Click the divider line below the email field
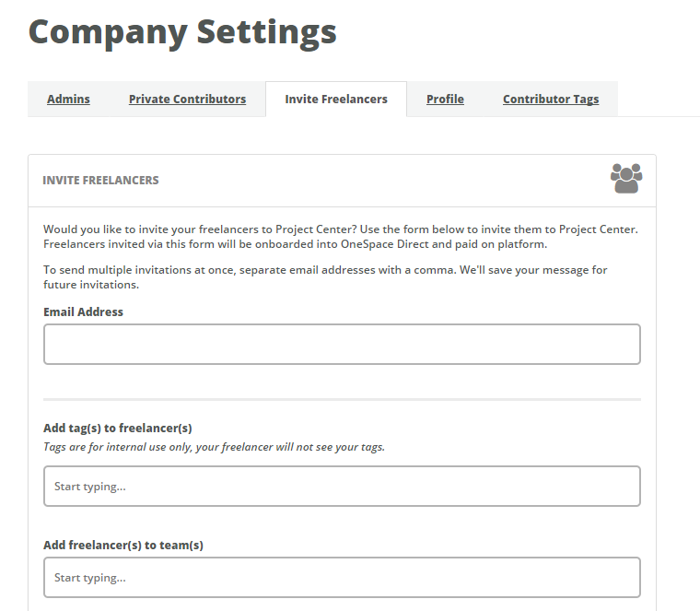700x611 pixels. click(x=342, y=399)
